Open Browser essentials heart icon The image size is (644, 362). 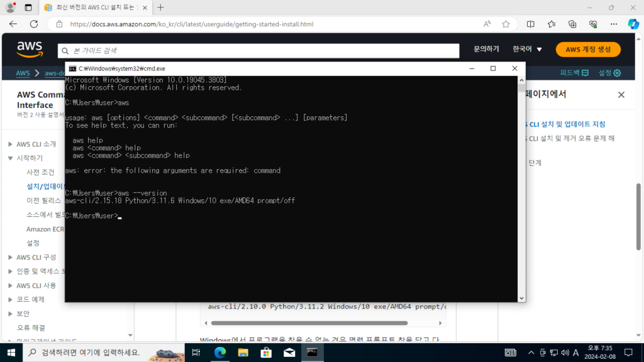tap(592, 25)
